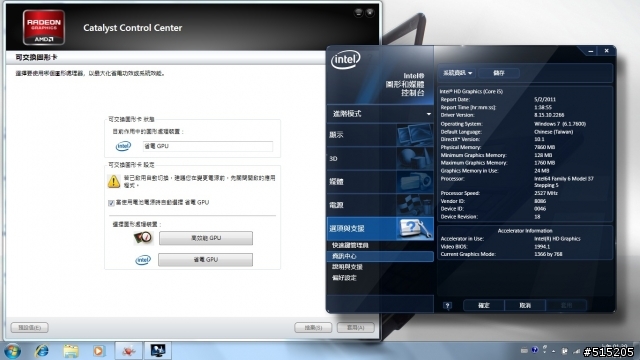Click the 省電 GPU button
Screen dimensions: 640x360
pos(205,260)
